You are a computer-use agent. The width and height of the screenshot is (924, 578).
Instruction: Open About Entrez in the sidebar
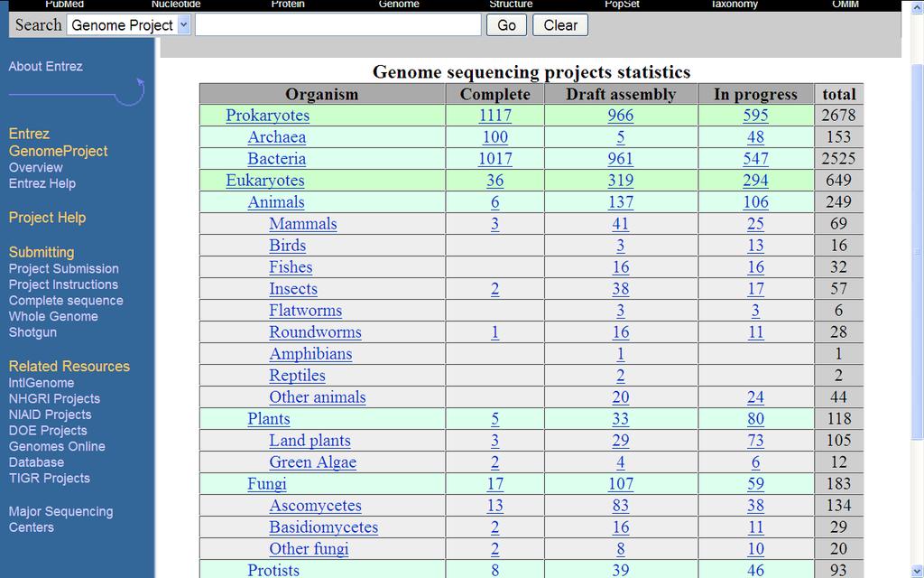pyautogui.click(x=45, y=67)
